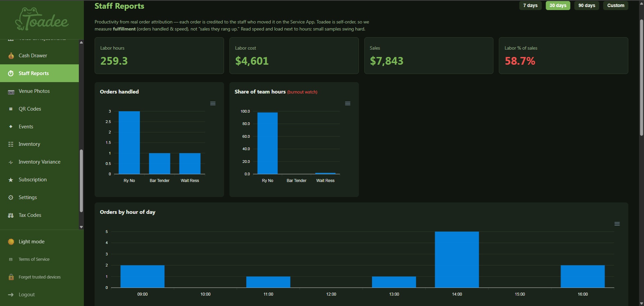The height and width of the screenshot is (306, 644).
Task: Click the Light mode sun icon
Action: point(11,242)
